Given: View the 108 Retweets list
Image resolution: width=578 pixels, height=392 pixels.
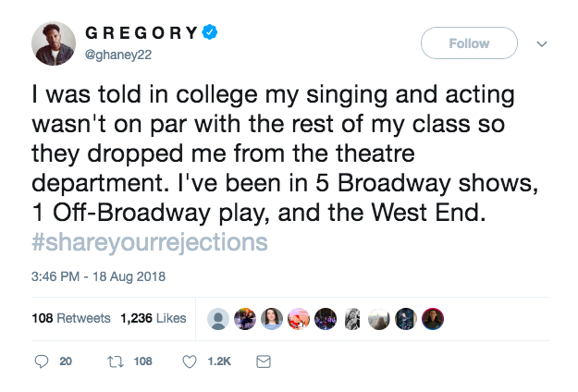Looking at the screenshot, I should click(x=70, y=318).
